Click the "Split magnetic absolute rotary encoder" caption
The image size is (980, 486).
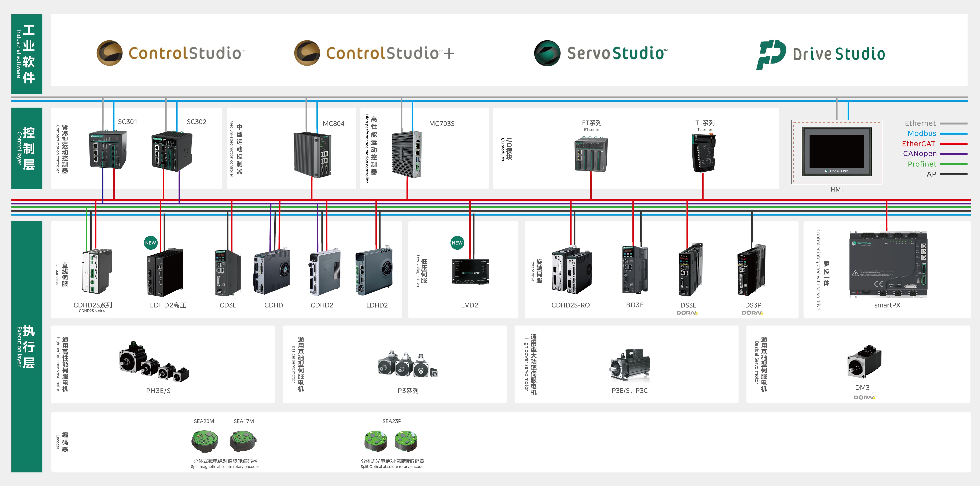[x=225, y=467]
